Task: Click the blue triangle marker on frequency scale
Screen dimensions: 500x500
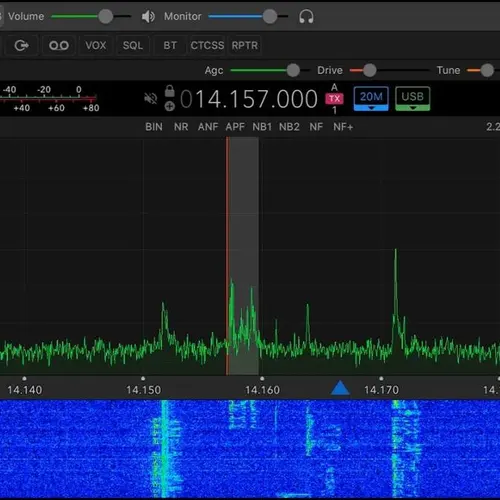Action: (340, 388)
